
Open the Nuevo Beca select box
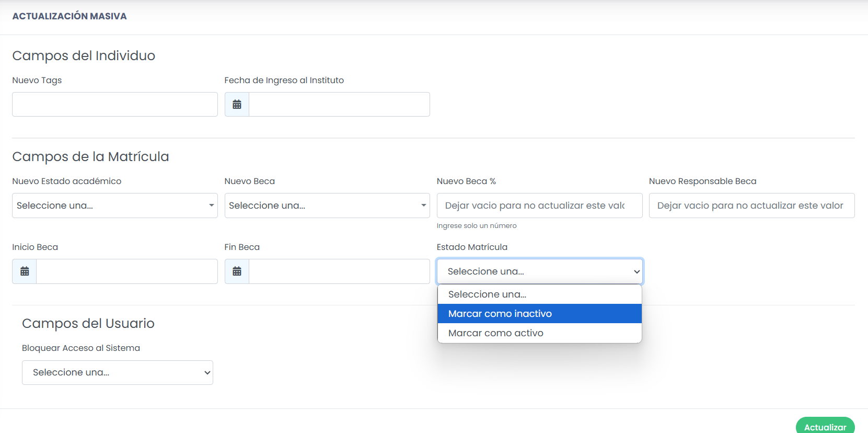click(327, 206)
